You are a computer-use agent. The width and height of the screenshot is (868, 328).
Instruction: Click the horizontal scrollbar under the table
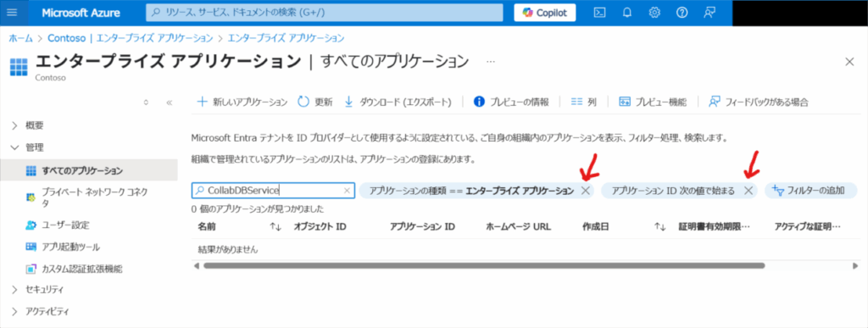(x=483, y=265)
